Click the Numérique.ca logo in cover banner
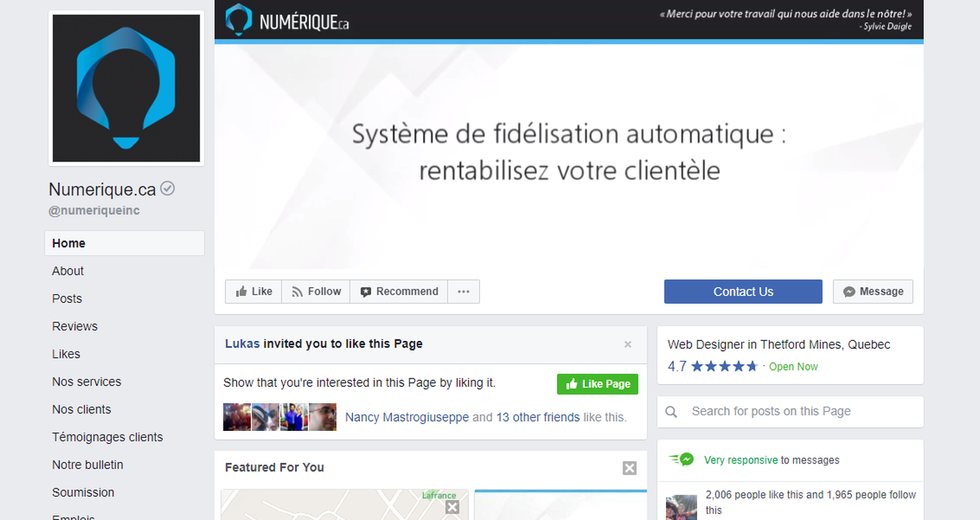The image size is (980, 520). point(287,20)
